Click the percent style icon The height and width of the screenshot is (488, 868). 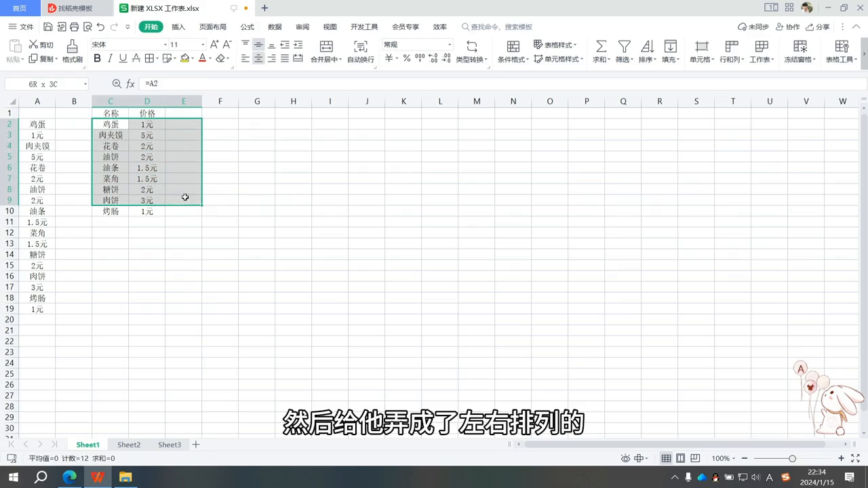coord(407,59)
